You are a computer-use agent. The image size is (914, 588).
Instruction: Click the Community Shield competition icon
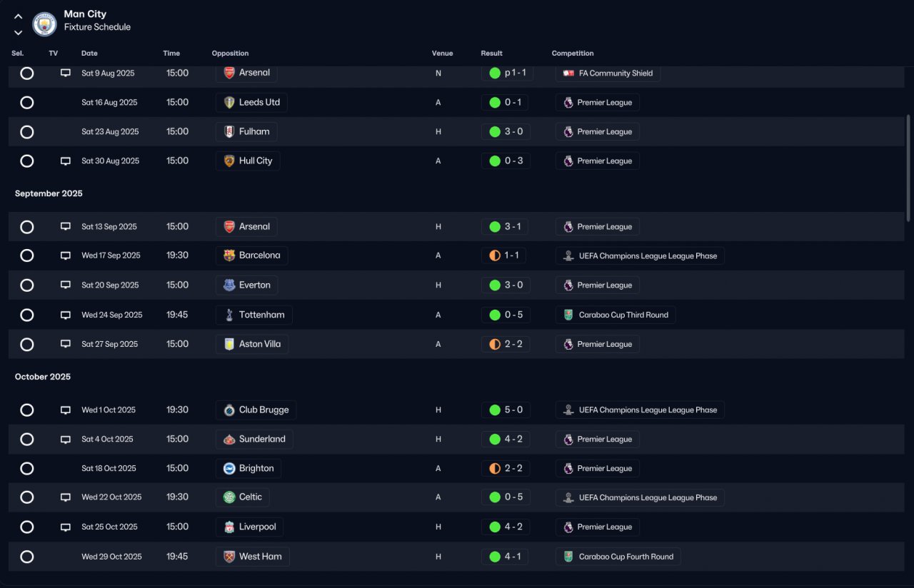tap(568, 73)
